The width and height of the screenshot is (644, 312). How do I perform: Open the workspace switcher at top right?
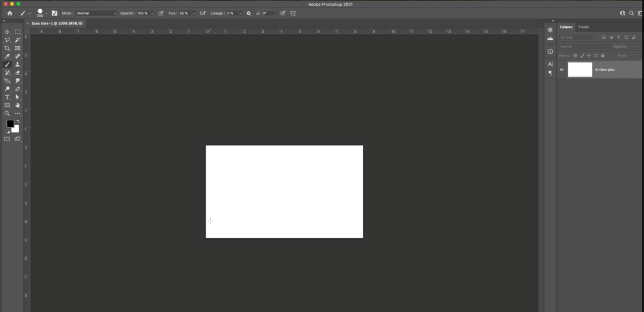[x=640, y=13]
